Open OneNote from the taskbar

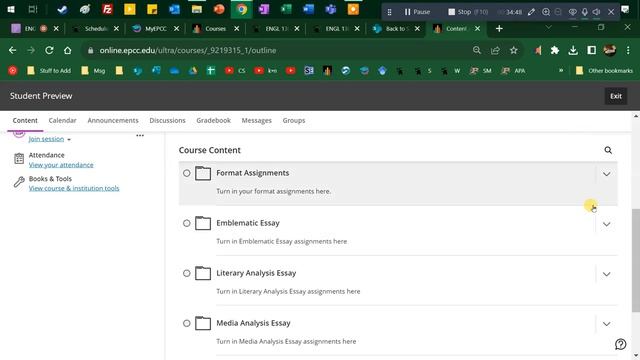click(264, 9)
